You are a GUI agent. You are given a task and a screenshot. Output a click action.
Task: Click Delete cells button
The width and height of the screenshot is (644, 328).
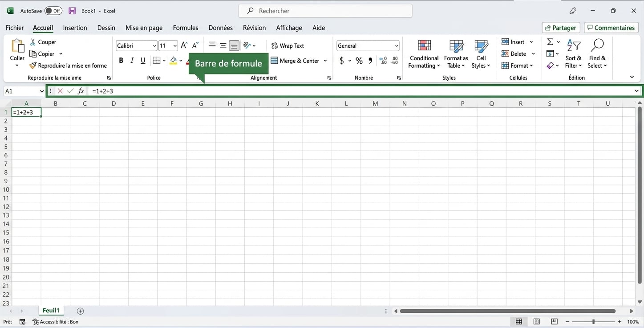pyautogui.click(x=514, y=53)
